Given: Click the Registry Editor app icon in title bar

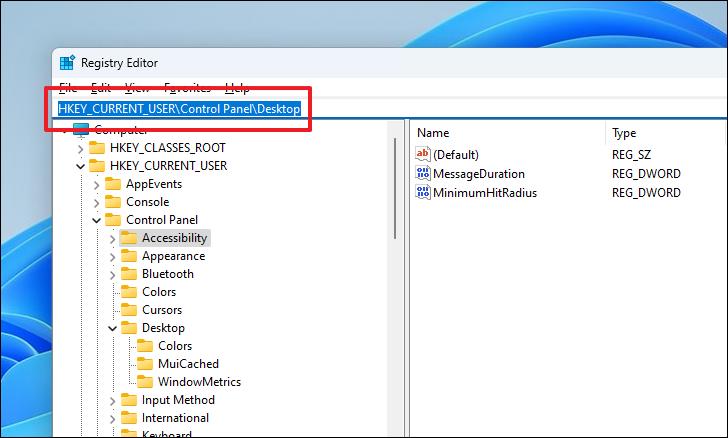Looking at the screenshot, I should 67,63.
